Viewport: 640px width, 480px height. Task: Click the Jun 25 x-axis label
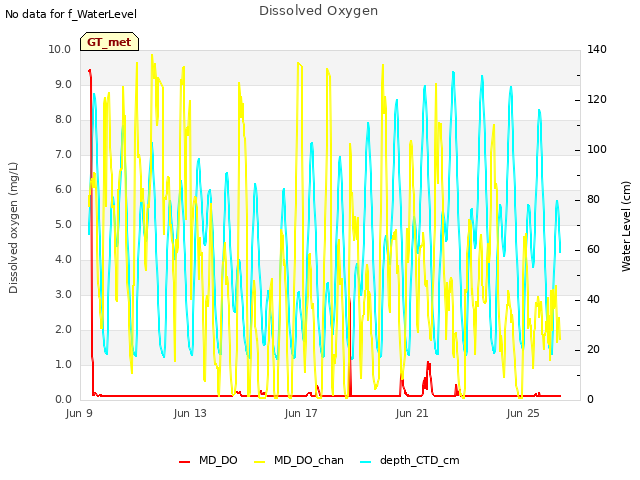pos(523,413)
